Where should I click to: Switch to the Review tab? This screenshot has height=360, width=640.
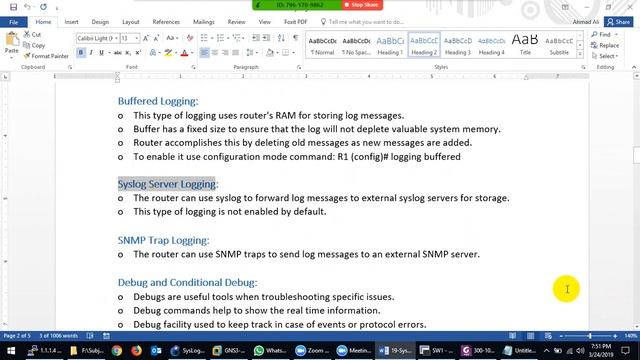(x=236, y=22)
